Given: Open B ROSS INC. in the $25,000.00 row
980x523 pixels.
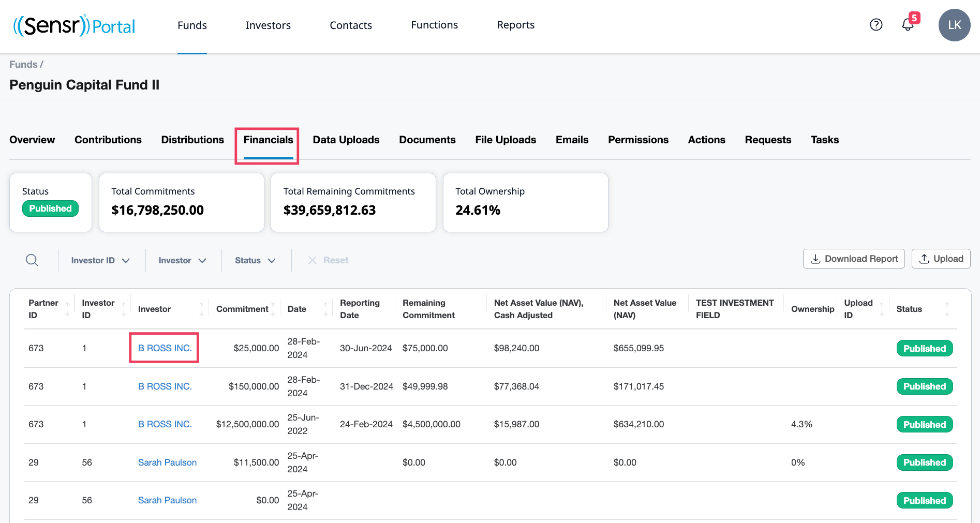Looking at the screenshot, I should tap(165, 348).
